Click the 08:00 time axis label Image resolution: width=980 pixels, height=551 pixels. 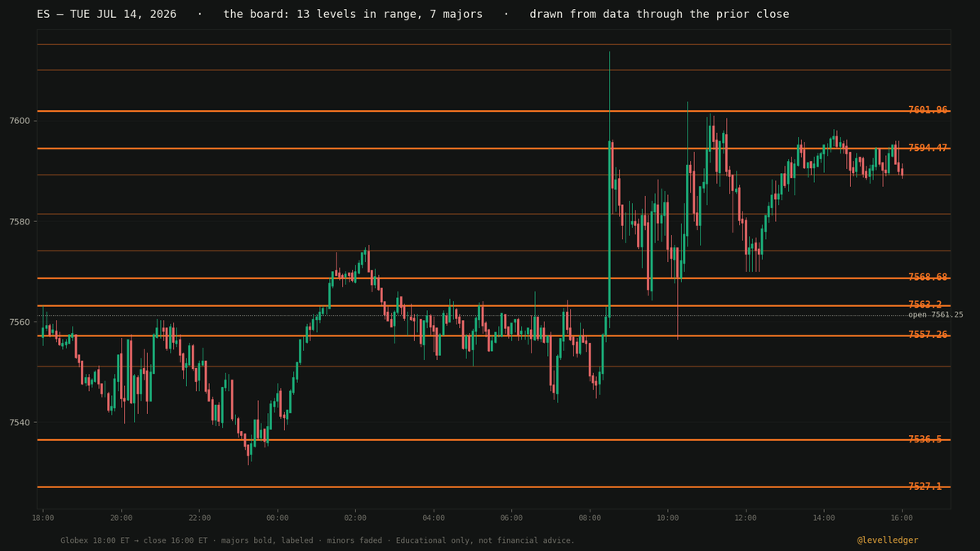pyautogui.click(x=590, y=518)
